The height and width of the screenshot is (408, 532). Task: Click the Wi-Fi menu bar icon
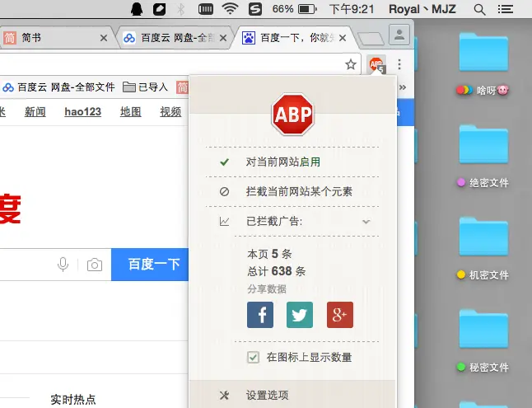230,9
